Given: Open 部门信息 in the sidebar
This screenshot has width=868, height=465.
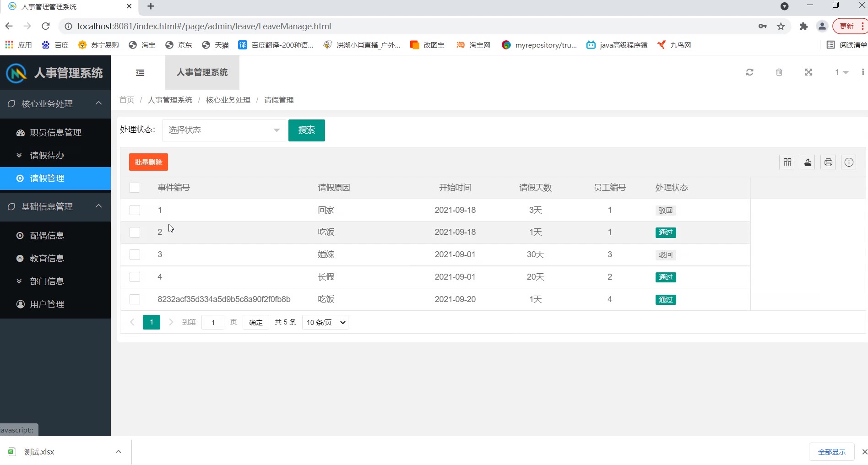Looking at the screenshot, I should [55, 281].
